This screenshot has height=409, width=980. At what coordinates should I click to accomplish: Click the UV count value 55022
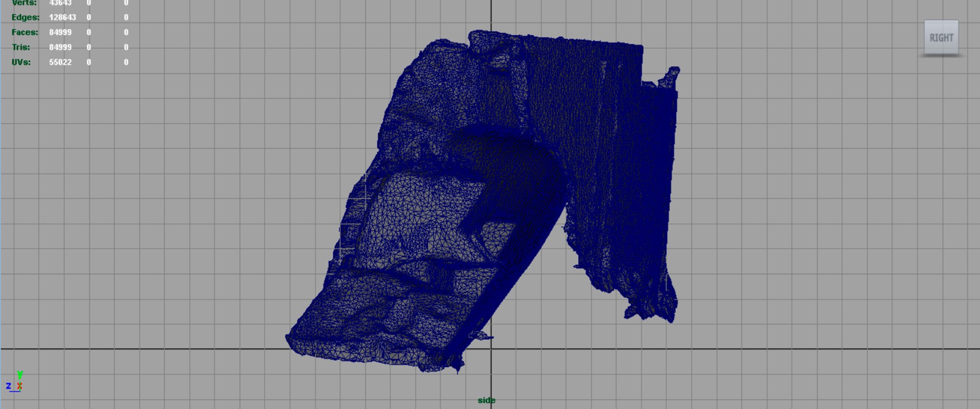[60, 62]
